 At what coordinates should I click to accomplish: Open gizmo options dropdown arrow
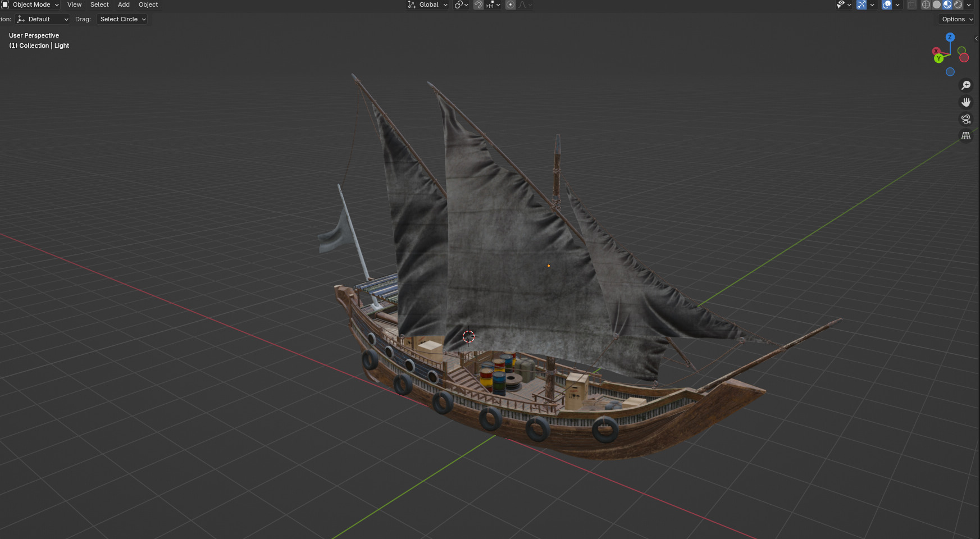tap(872, 4)
